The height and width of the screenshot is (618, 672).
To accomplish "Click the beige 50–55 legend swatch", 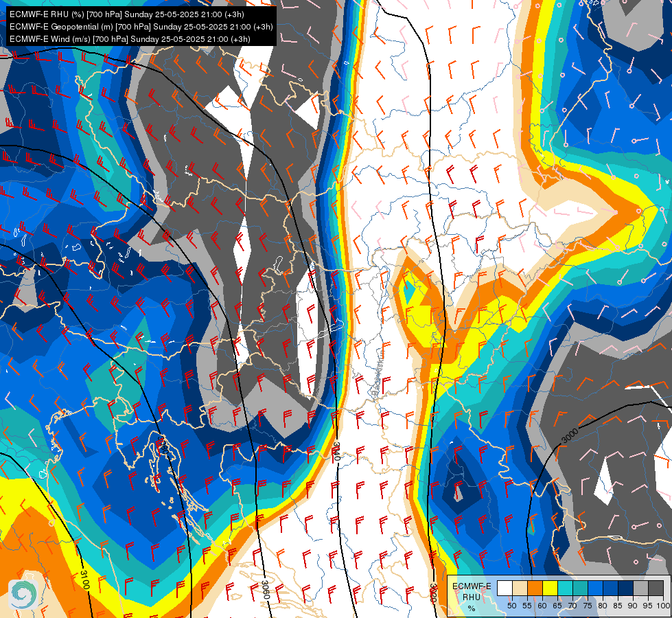I will tap(520, 588).
